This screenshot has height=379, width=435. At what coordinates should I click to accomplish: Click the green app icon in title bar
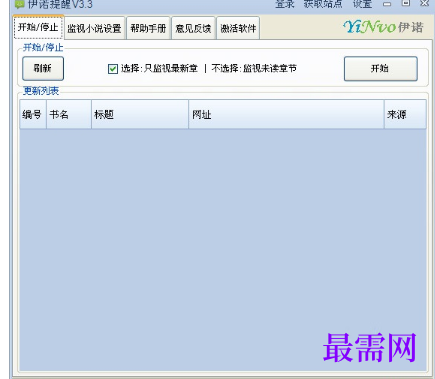[x=20, y=4]
